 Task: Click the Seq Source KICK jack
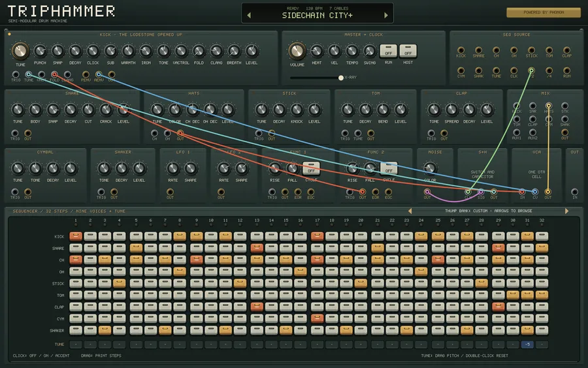pos(461,50)
